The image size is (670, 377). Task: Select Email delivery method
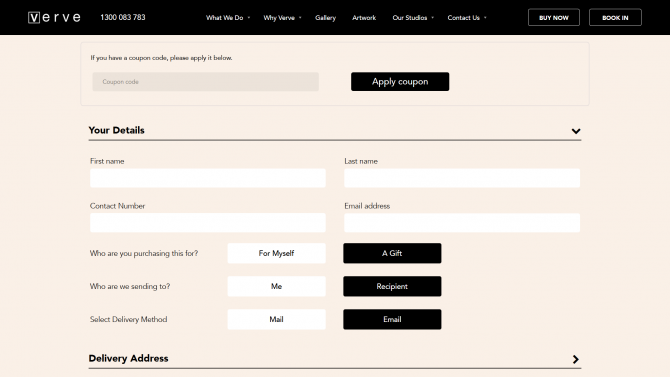[392, 319]
